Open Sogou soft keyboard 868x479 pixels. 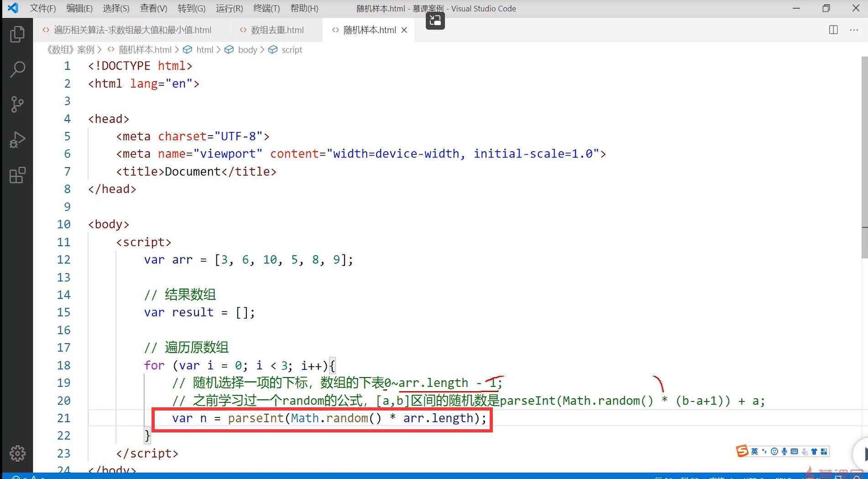click(x=794, y=452)
